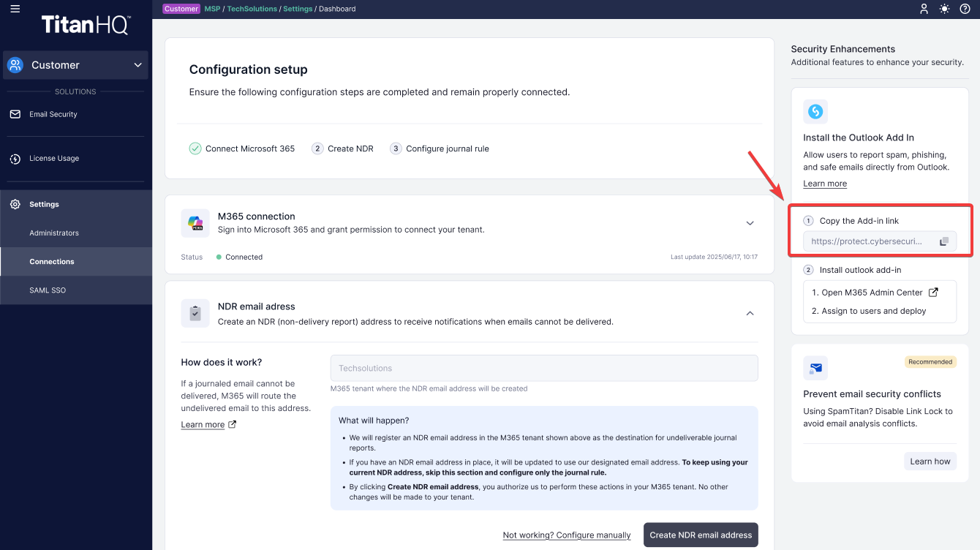Image resolution: width=980 pixels, height=550 pixels.
Task: Click Not working? Configure manually link
Action: 567,535
